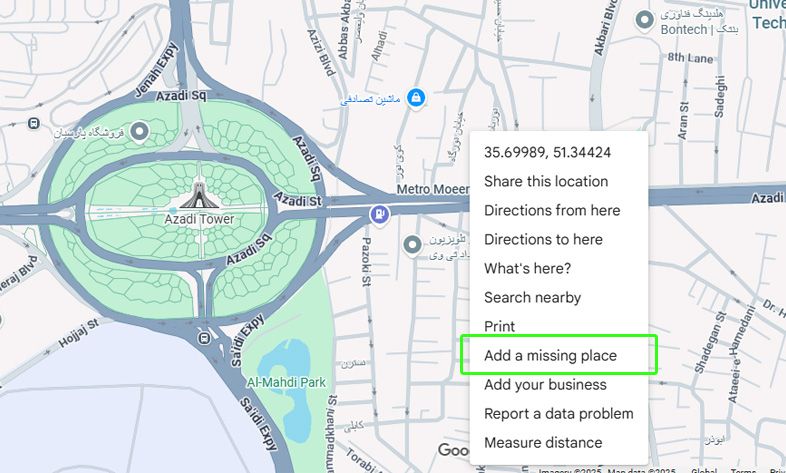
Task: Click the Bontech place label
Action: [x=700, y=23]
